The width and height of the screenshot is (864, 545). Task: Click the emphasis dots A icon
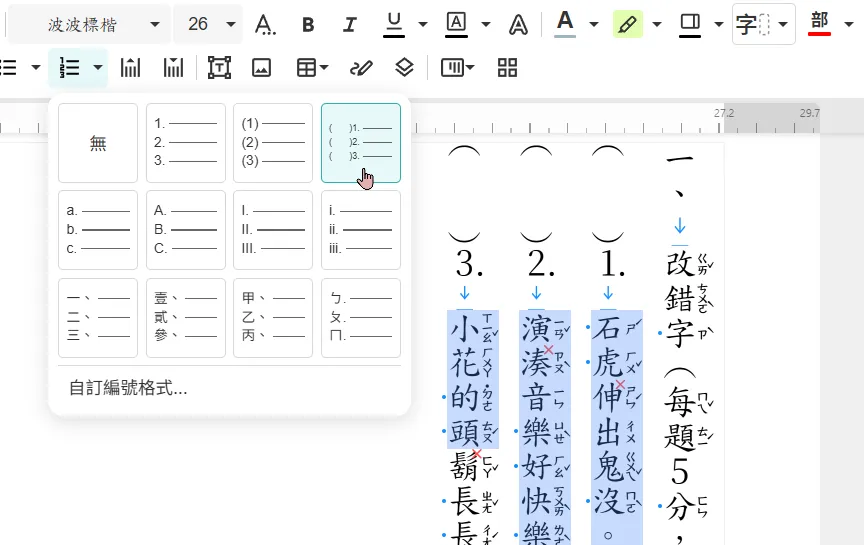pos(264,24)
